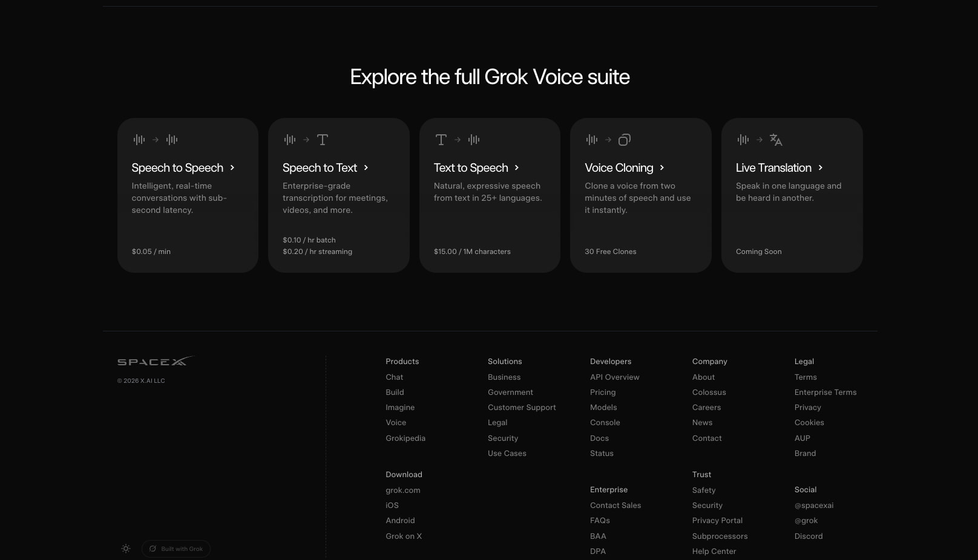
Task: Open AUP under Legal column
Action: [802, 438]
